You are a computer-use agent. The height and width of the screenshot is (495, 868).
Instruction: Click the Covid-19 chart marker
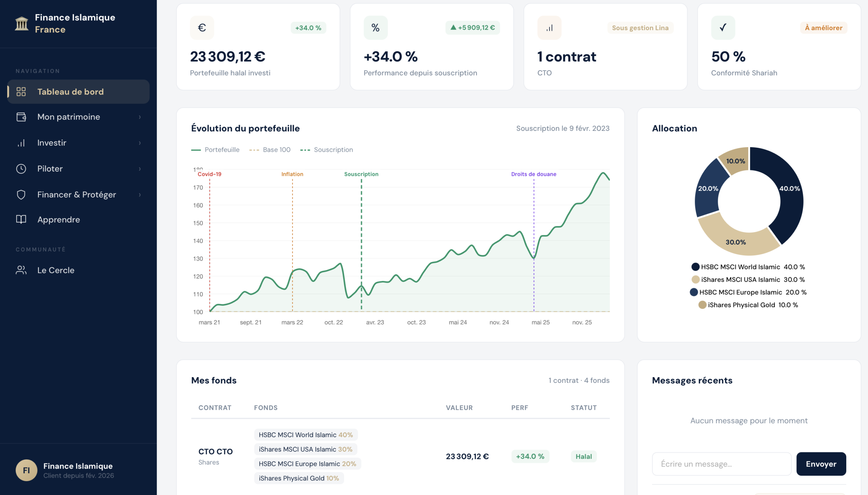click(x=210, y=174)
